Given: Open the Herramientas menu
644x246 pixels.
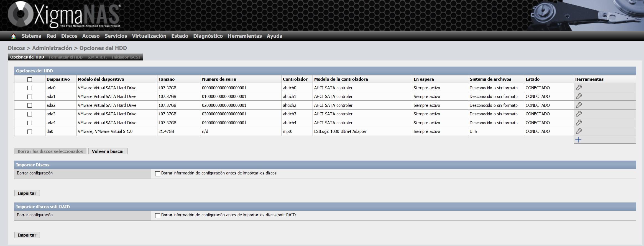Looking at the screenshot, I should (245, 36).
